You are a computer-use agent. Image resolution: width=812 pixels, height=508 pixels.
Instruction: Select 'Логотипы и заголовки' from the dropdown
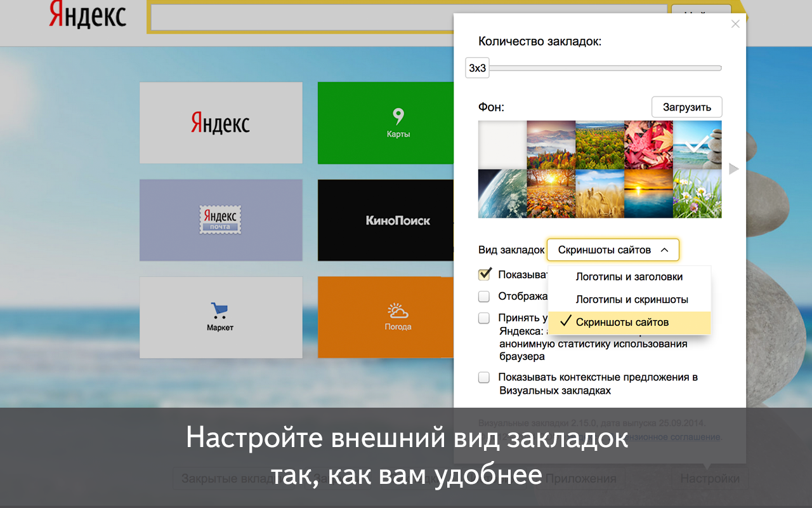(x=629, y=277)
